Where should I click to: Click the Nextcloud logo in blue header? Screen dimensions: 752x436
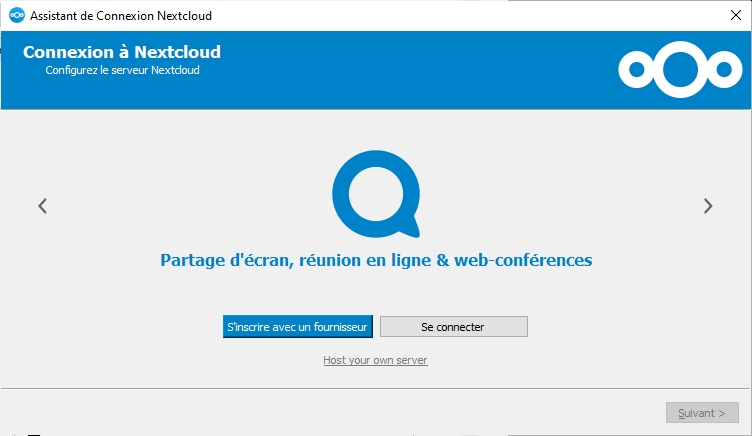677,69
